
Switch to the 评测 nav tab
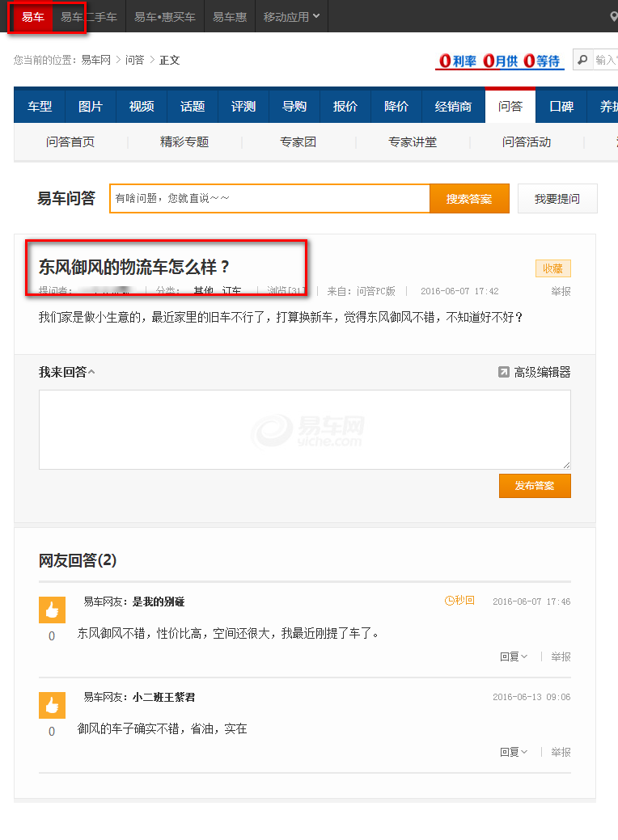coord(243,106)
